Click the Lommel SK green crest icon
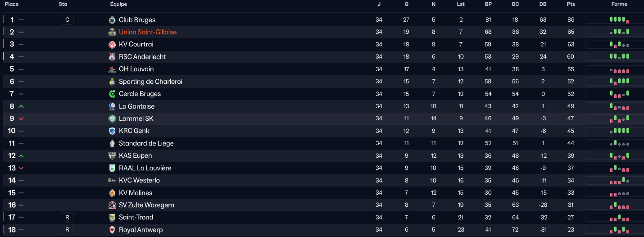644x237 pixels. click(x=112, y=118)
